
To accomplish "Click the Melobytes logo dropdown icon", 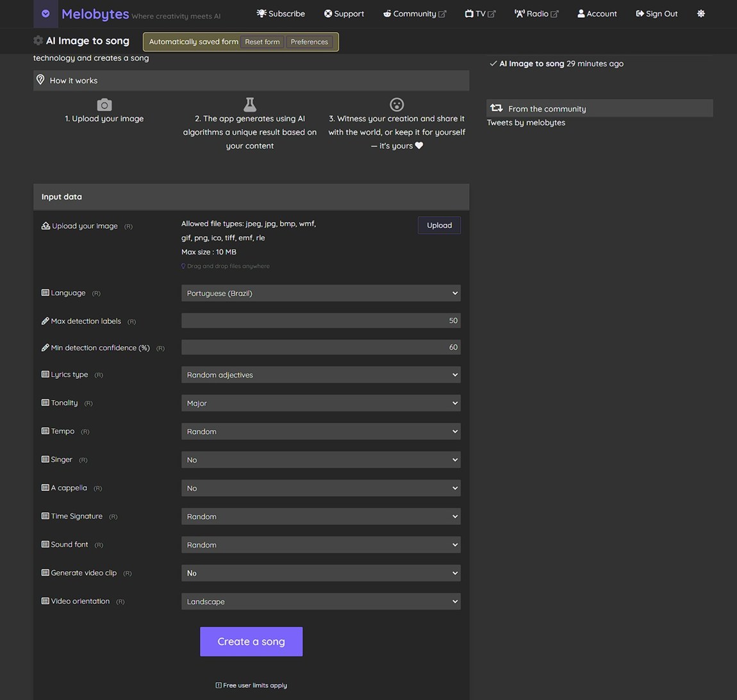I will coord(46,13).
